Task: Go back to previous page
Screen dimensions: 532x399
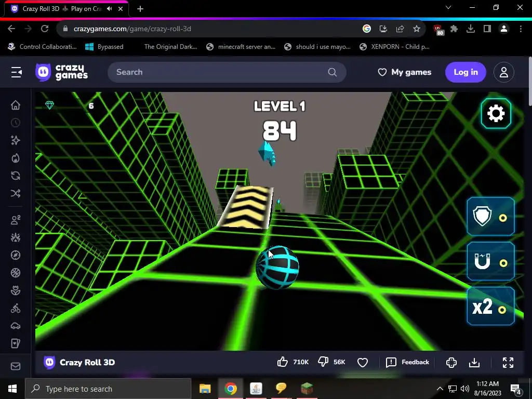Action: point(11,29)
